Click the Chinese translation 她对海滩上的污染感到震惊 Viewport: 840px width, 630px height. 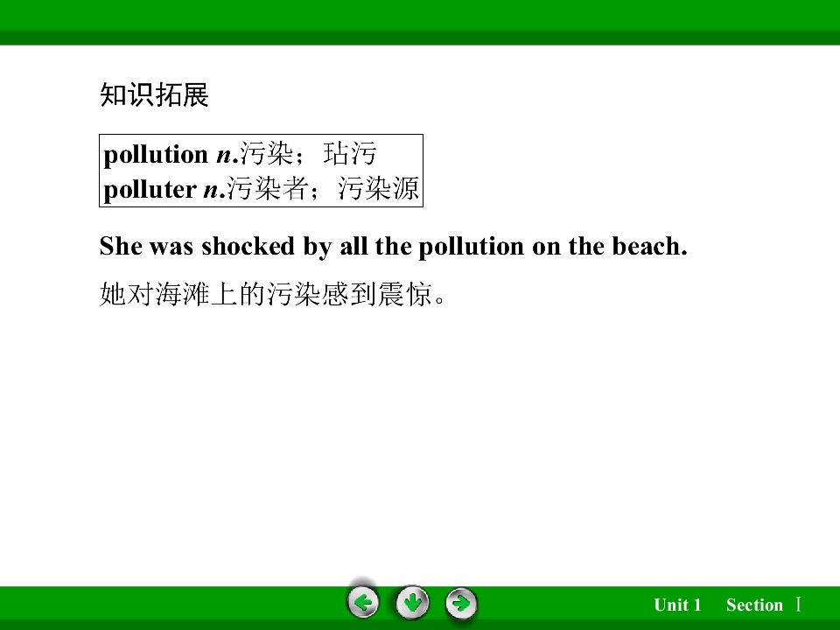[x=272, y=294]
